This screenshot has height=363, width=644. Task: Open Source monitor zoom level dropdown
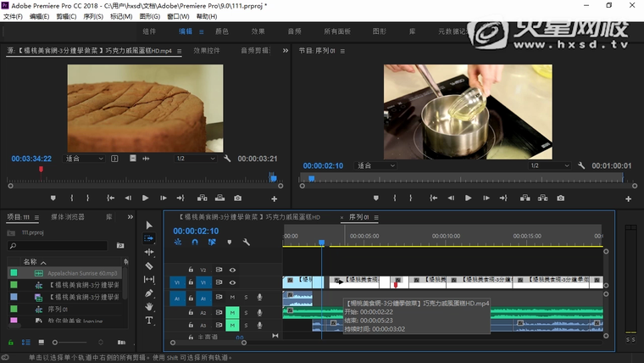pyautogui.click(x=83, y=159)
